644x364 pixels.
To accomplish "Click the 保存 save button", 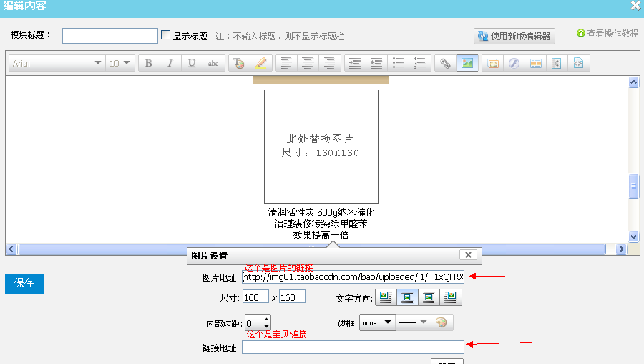I will 24,283.
